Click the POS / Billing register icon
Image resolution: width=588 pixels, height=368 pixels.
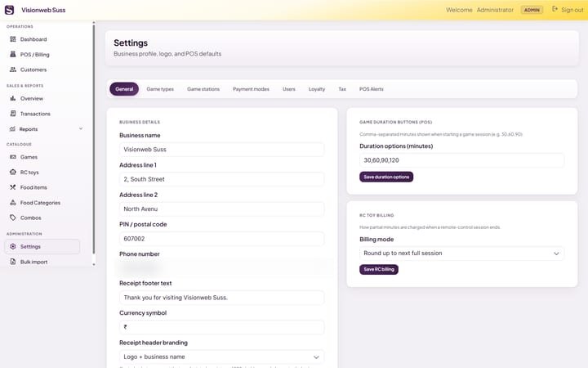[x=13, y=54]
